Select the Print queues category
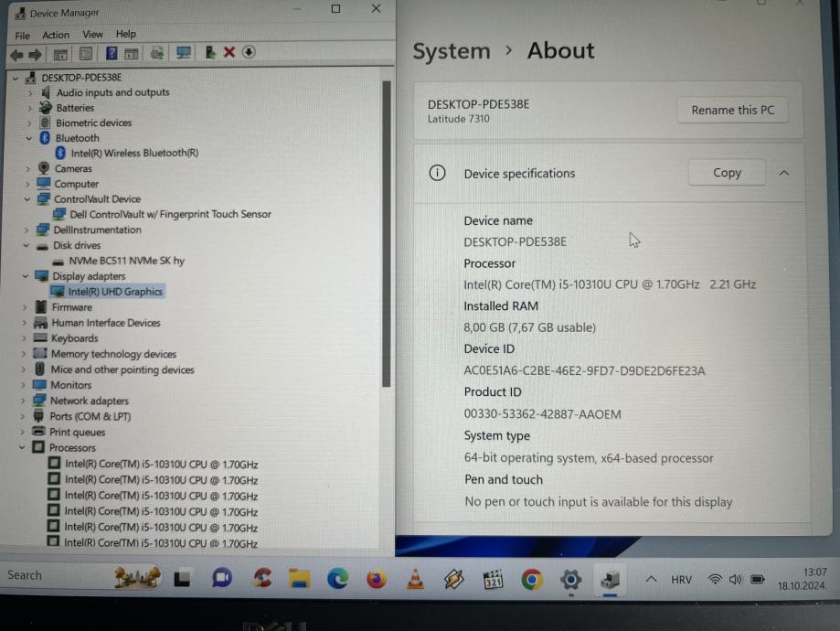Viewport: 840px width, 631px height. click(77, 433)
